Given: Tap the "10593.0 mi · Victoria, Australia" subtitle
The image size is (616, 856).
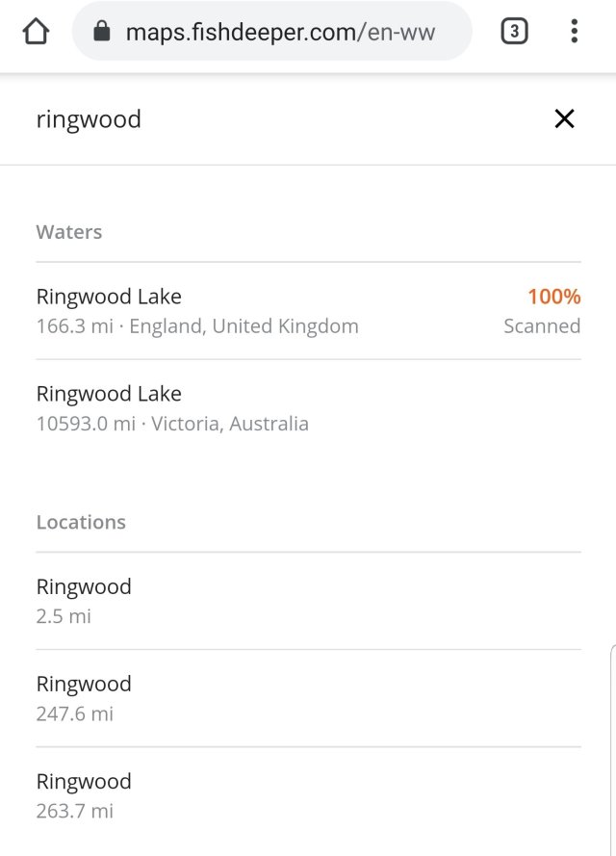Looking at the screenshot, I should coord(172,424).
